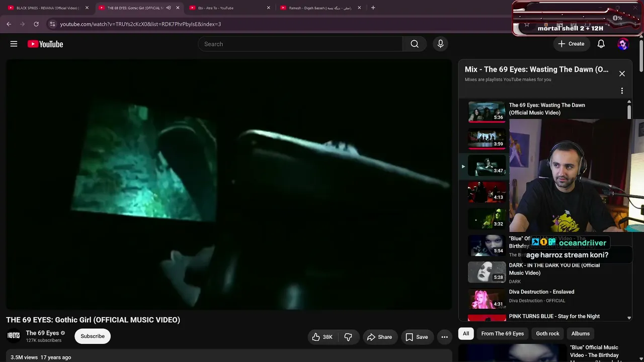Dislike the video
The image size is (644, 362).
click(x=348, y=337)
